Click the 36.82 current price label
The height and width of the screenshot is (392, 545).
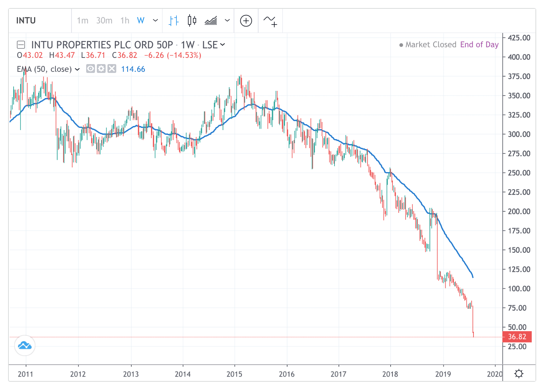point(517,337)
